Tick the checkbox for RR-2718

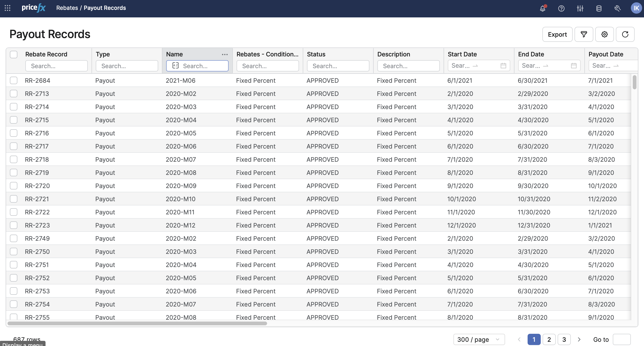14,159
